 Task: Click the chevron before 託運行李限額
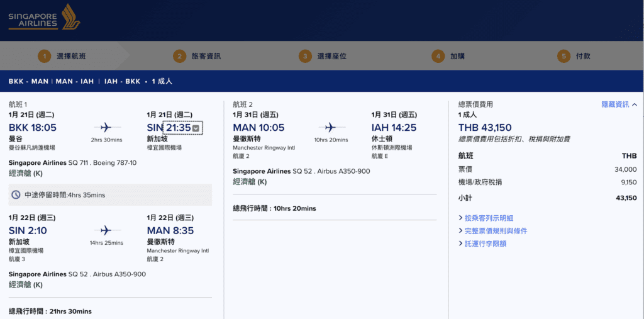pos(460,243)
